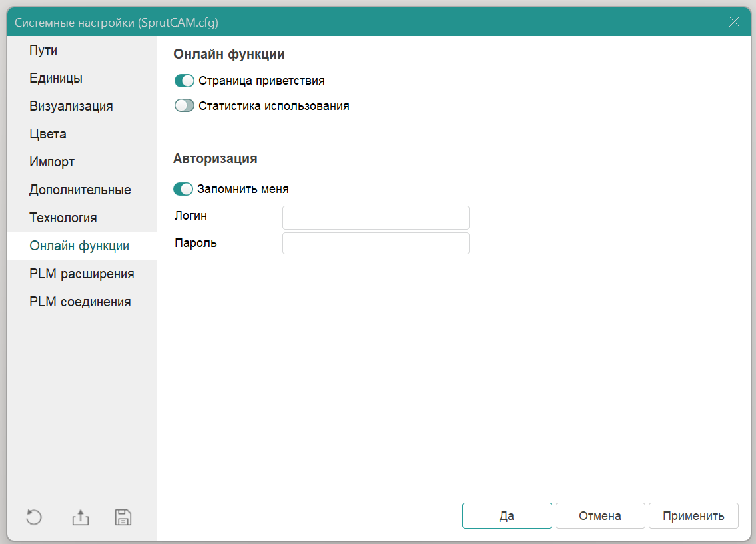Enable the Статистика использования toggle
Screen dimensions: 756x544
pyautogui.click(x=184, y=105)
